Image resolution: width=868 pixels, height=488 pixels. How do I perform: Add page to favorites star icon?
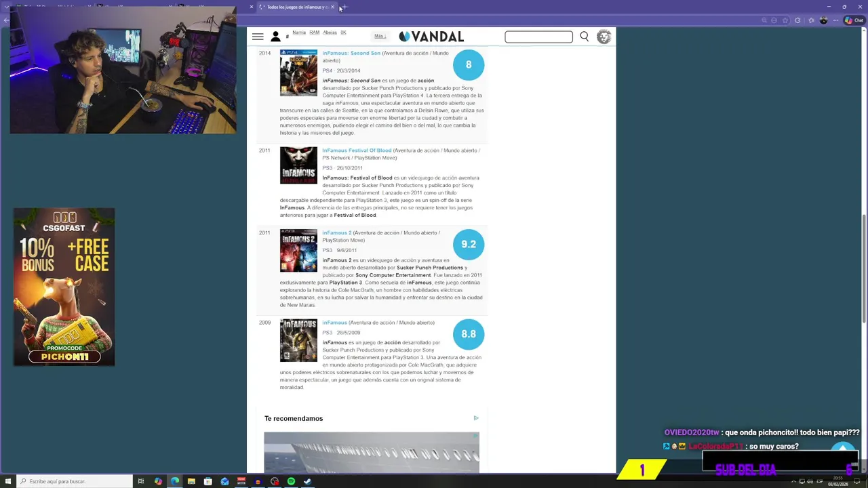click(785, 20)
